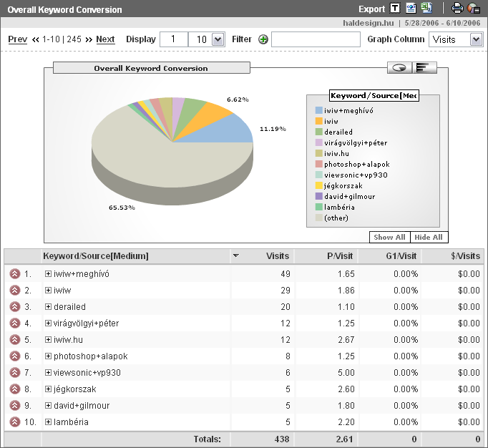
Task: Toggle the derailed legend entry
Action: point(338,132)
